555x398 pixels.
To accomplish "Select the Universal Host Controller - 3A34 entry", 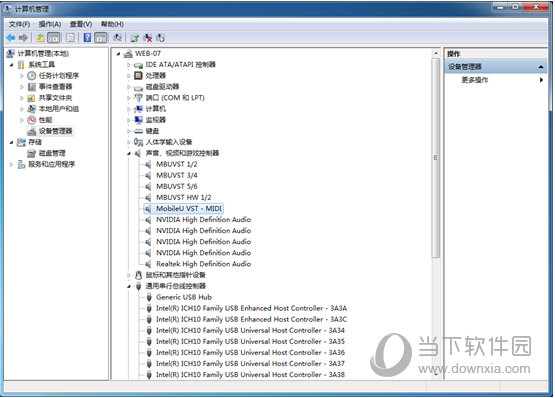I will (250, 330).
